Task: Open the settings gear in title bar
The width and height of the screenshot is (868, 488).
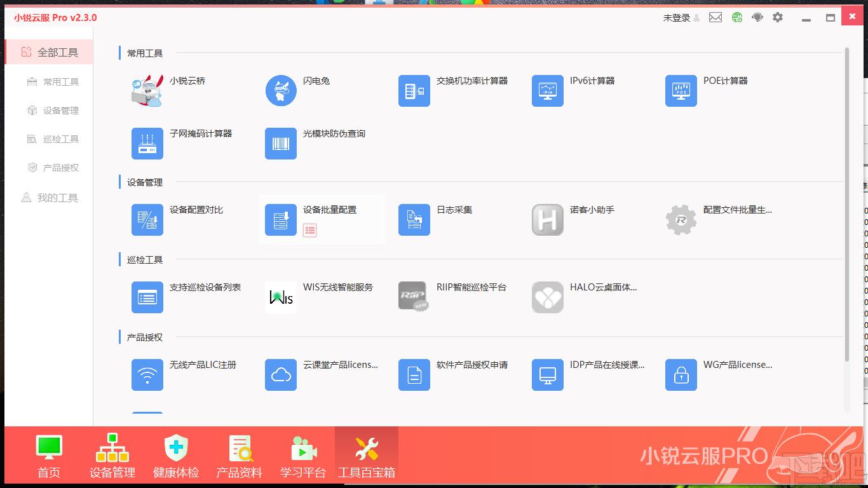Action: tap(778, 18)
